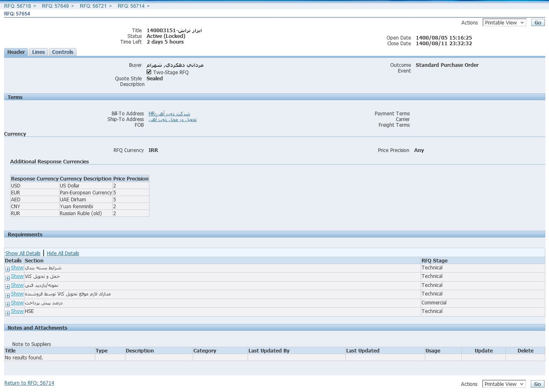This screenshot has height=392, width=549.
Task: Show details for نمونه/بازديد فني section
Action: click(x=17, y=285)
